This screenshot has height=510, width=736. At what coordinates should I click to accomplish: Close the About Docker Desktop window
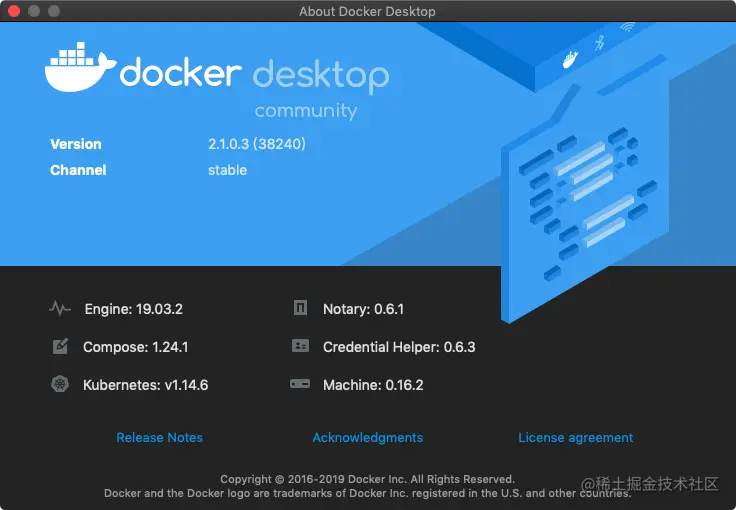coord(14,11)
